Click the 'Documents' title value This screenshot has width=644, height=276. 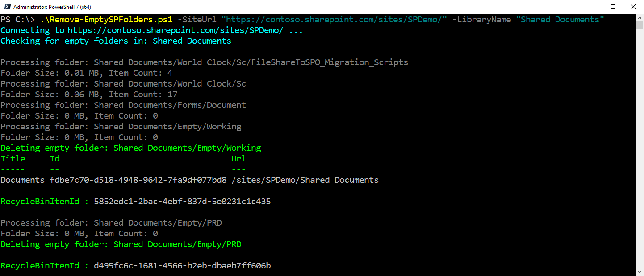point(23,180)
